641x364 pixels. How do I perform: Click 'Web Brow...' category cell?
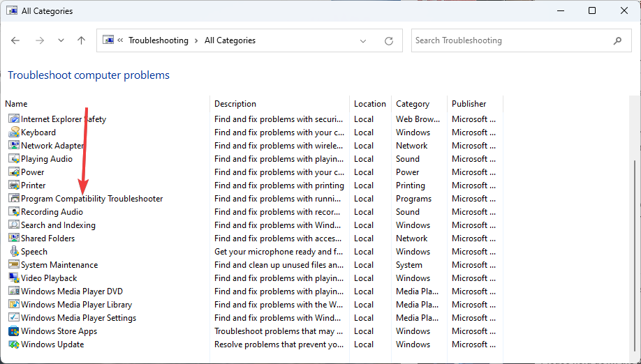(418, 119)
